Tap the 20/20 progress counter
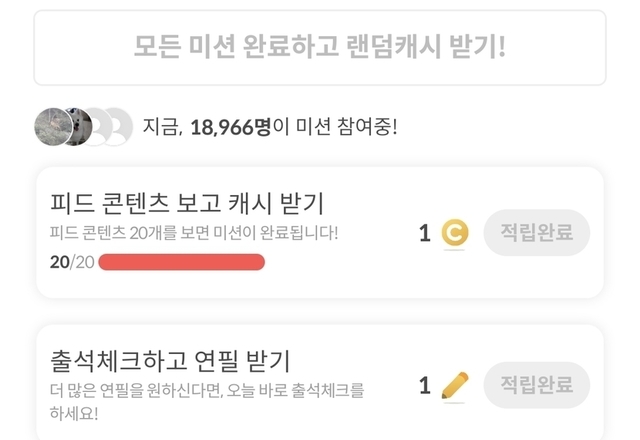The image size is (640, 440). [71, 262]
